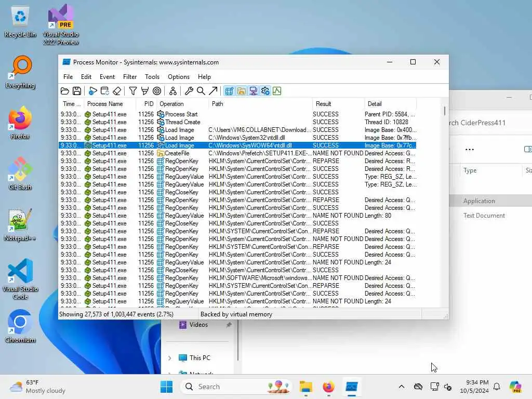Viewport: 532px width, 399px height.
Task: Click the Jump To arrow icon
Action: point(213,91)
